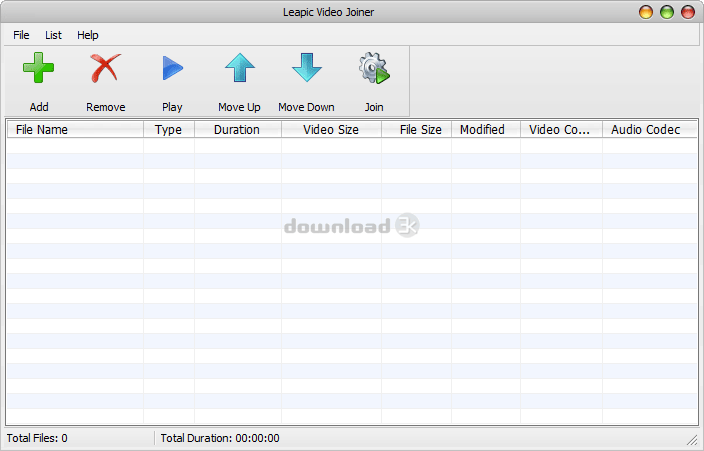This screenshot has height=451, width=704.
Task: Click the gear Join icon
Action: (374, 68)
